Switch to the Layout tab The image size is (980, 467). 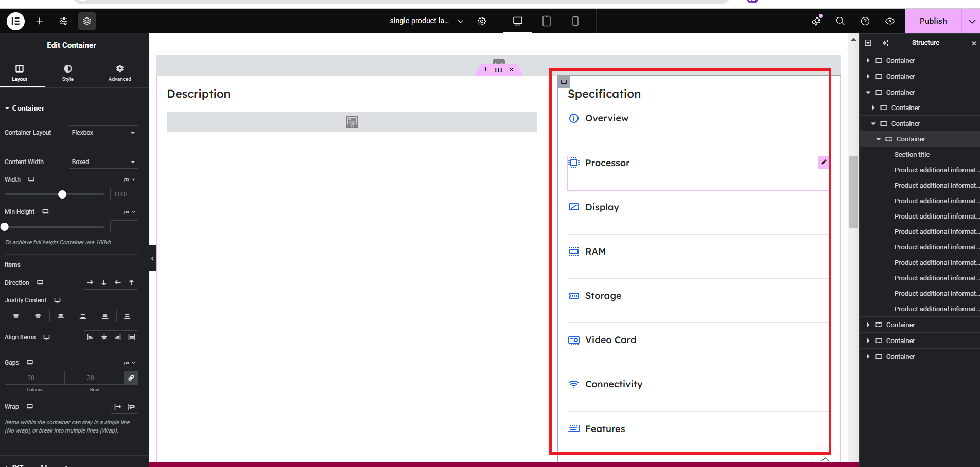click(x=20, y=73)
